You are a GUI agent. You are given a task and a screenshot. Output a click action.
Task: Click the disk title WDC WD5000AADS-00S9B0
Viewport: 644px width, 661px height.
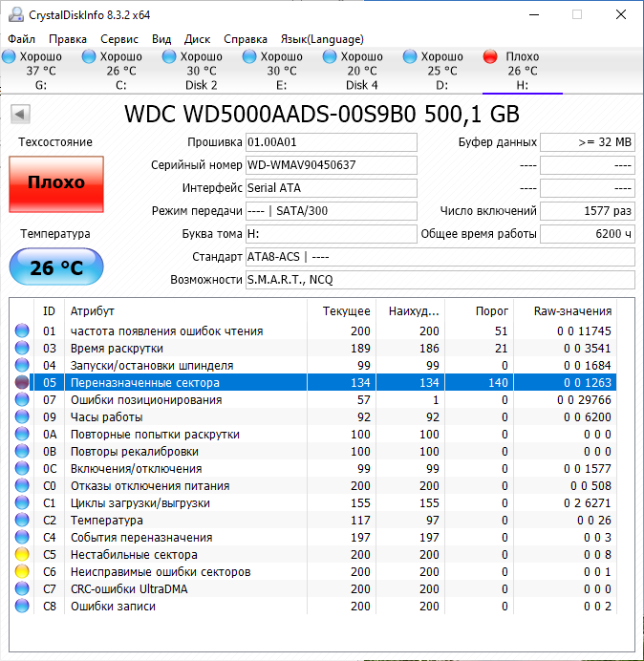tap(269, 114)
